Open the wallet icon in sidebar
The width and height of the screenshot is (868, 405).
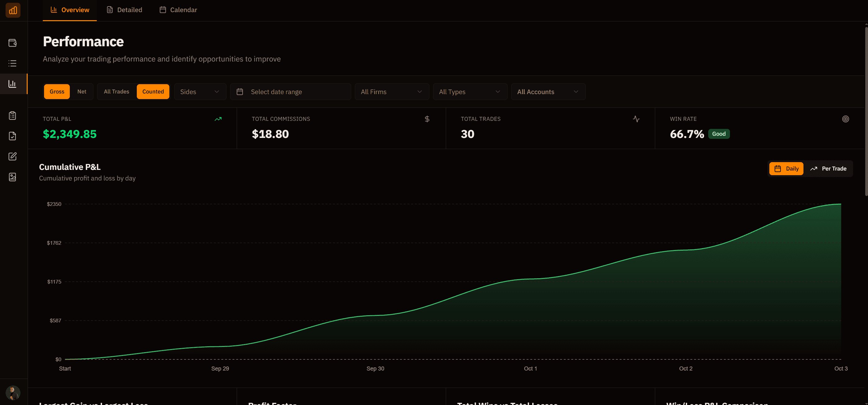point(12,43)
